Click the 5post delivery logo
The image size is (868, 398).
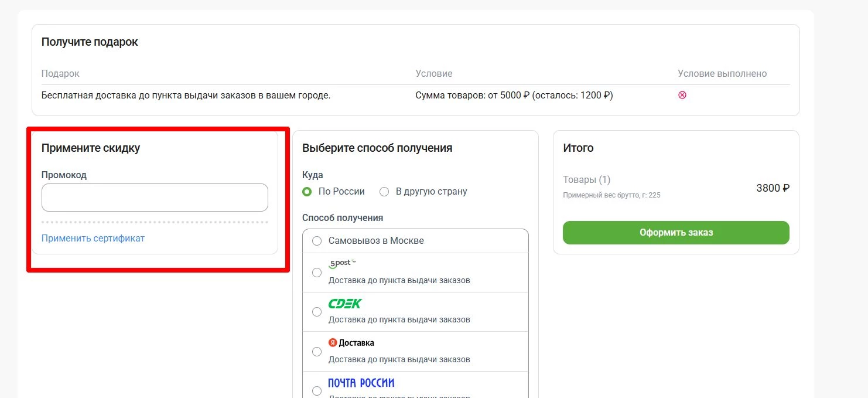[342, 264]
